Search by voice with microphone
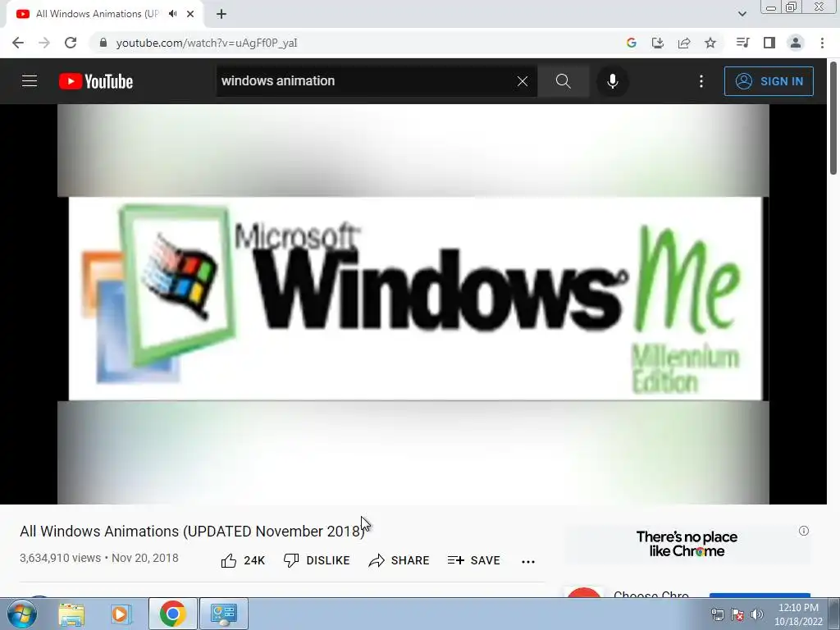840x630 pixels. pyautogui.click(x=612, y=81)
